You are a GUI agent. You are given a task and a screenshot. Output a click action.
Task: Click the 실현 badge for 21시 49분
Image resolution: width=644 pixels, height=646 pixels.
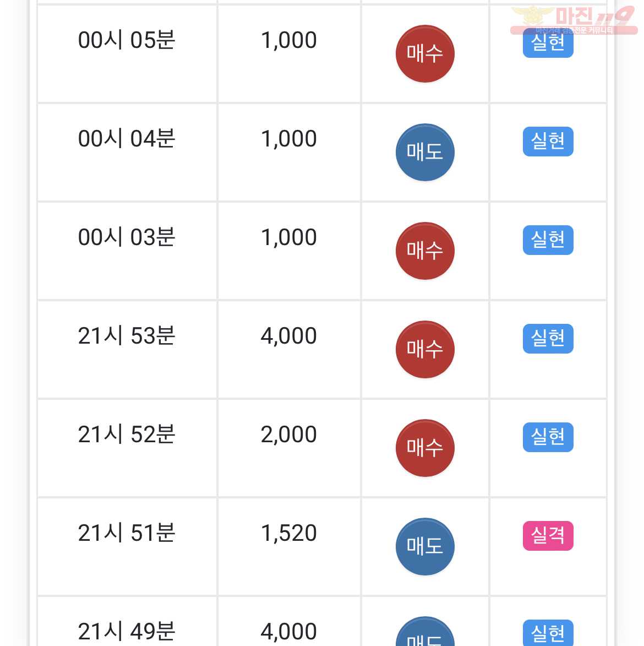coord(548,633)
